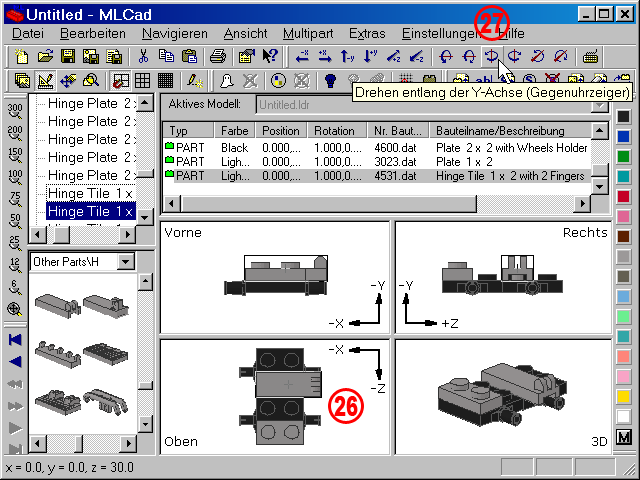
Task: Click the move -y up arrow icon
Action: coord(347,56)
